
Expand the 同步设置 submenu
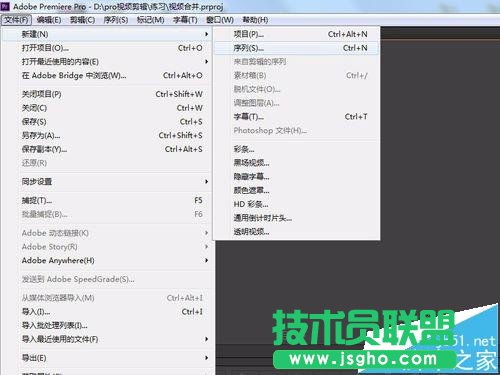coord(107,182)
